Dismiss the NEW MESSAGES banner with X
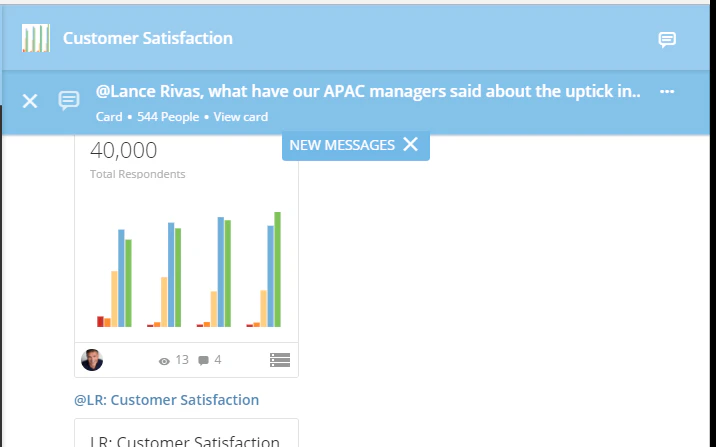 click(x=411, y=144)
